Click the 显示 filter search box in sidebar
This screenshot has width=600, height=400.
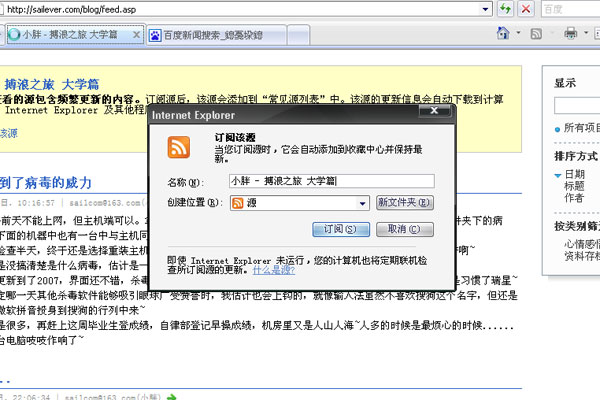tap(577, 104)
